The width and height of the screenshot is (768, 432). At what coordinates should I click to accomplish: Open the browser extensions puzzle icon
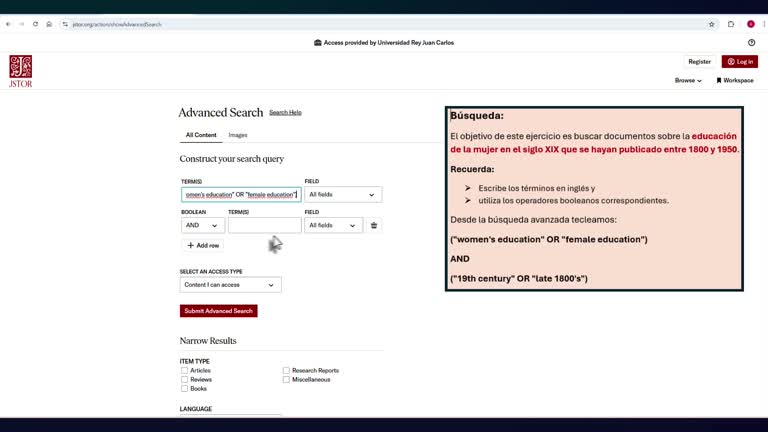[x=731, y=24]
